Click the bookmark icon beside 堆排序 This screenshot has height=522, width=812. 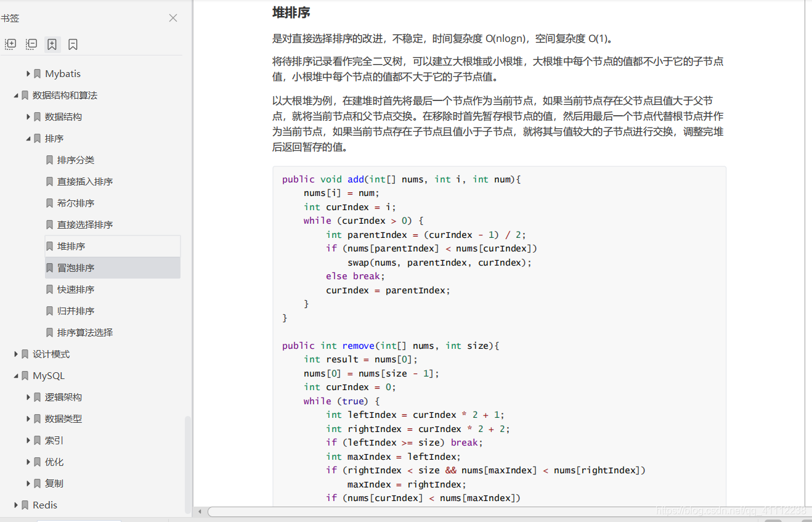[x=50, y=246]
